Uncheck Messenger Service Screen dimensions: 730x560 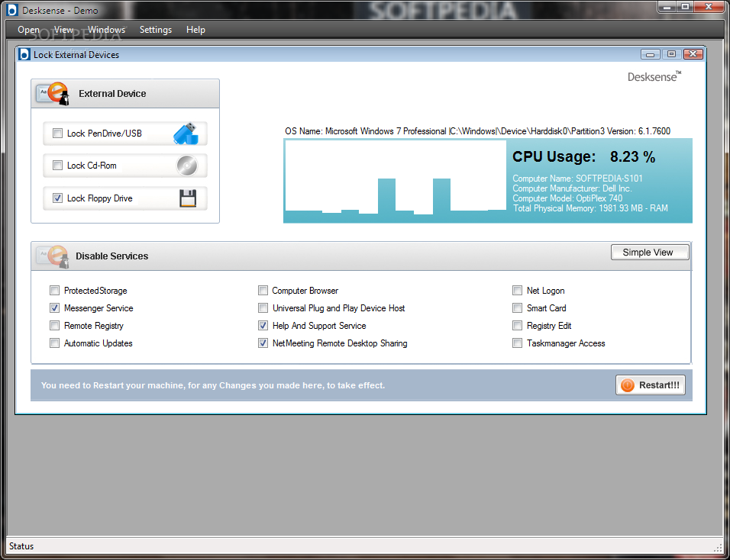(54, 308)
